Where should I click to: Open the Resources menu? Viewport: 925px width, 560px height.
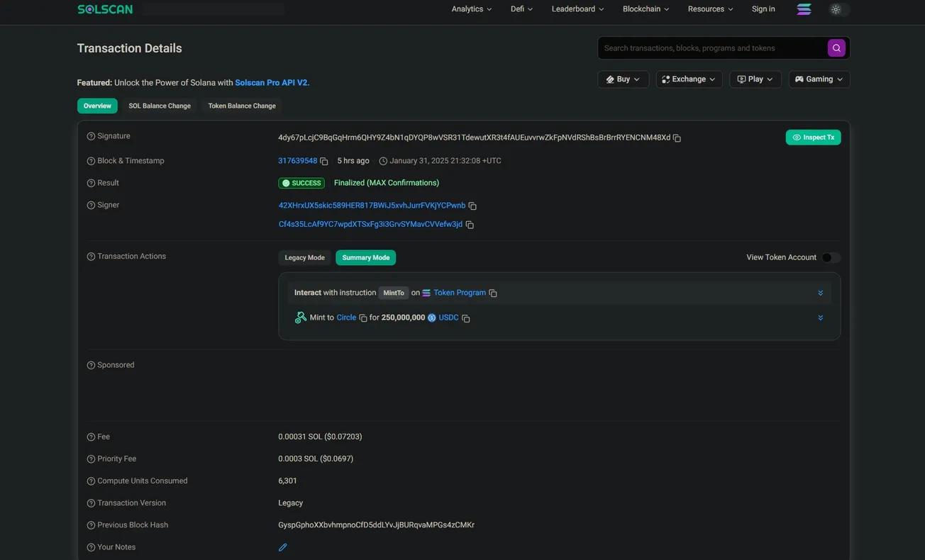[711, 9]
